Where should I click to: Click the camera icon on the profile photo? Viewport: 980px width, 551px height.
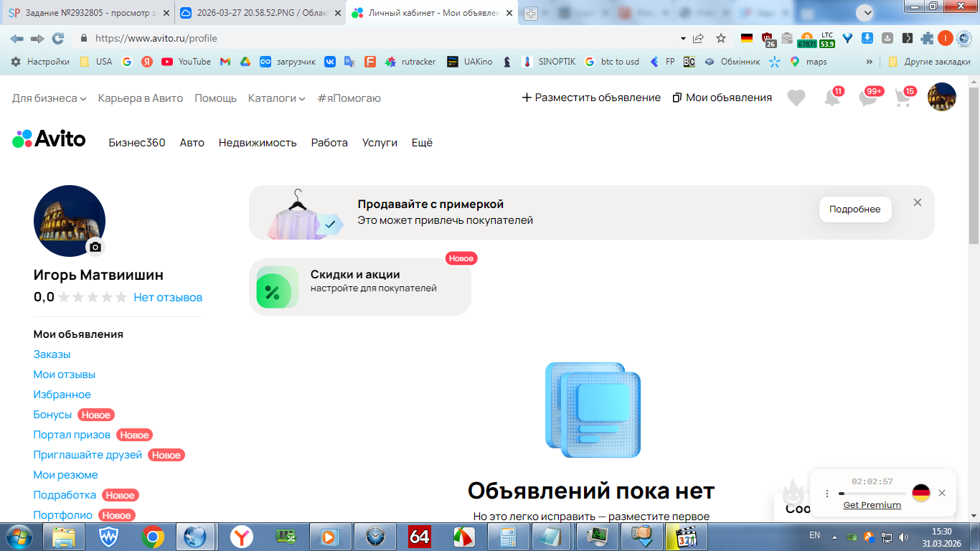click(x=95, y=247)
